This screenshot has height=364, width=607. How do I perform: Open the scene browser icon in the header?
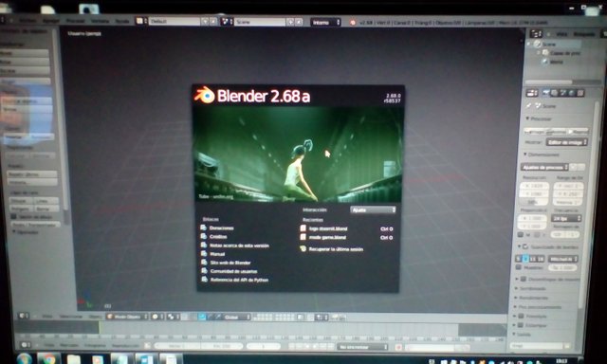pyautogui.click(x=226, y=22)
